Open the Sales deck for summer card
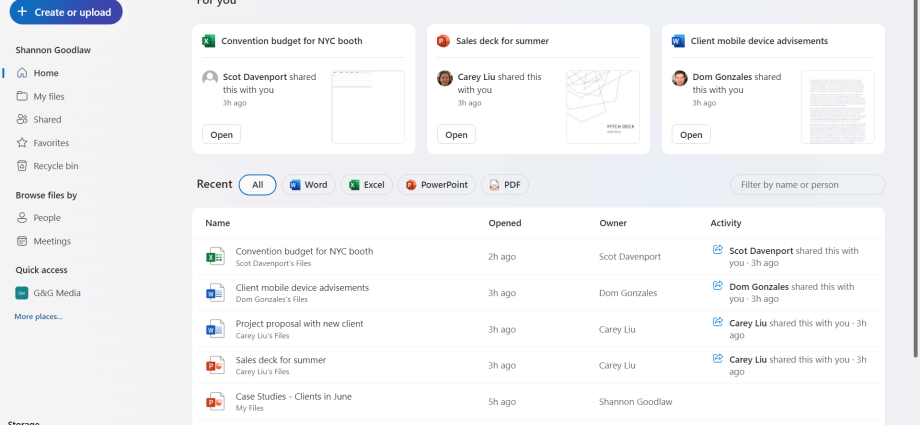This screenshot has height=425, width=920. click(456, 134)
